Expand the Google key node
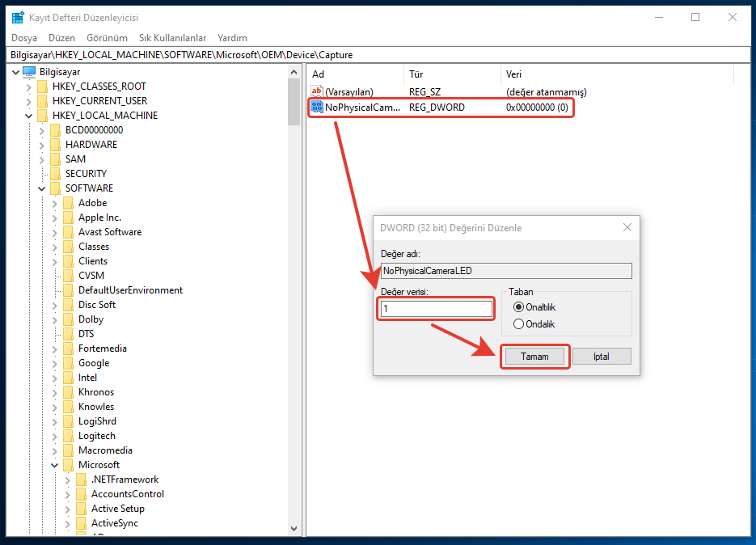The width and height of the screenshot is (756, 545). click(x=55, y=363)
